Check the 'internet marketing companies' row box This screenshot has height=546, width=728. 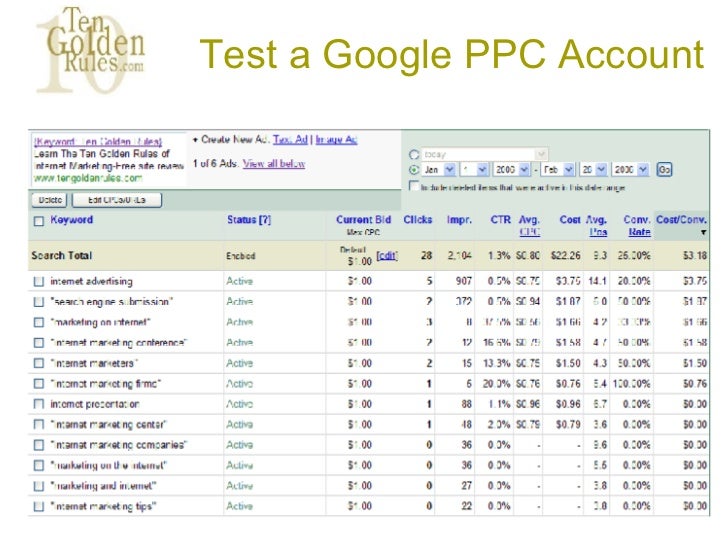[39, 445]
